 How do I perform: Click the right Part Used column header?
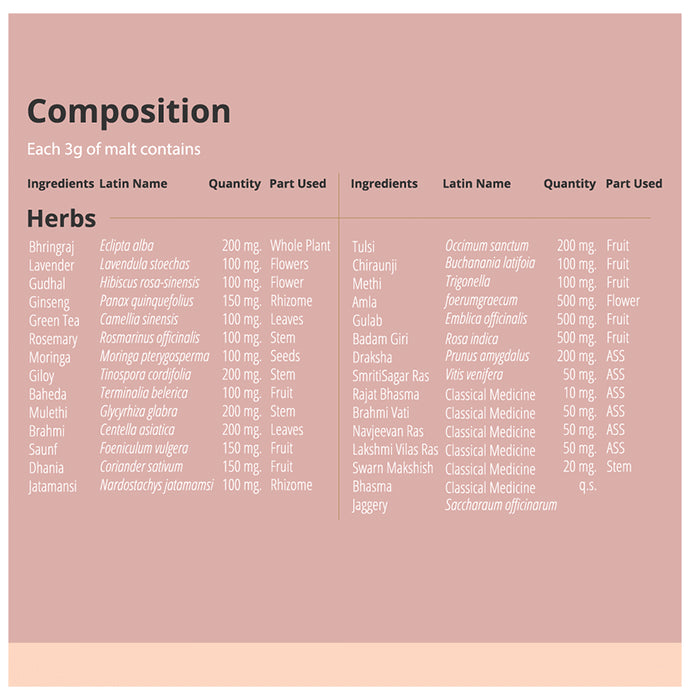pos(633,184)
